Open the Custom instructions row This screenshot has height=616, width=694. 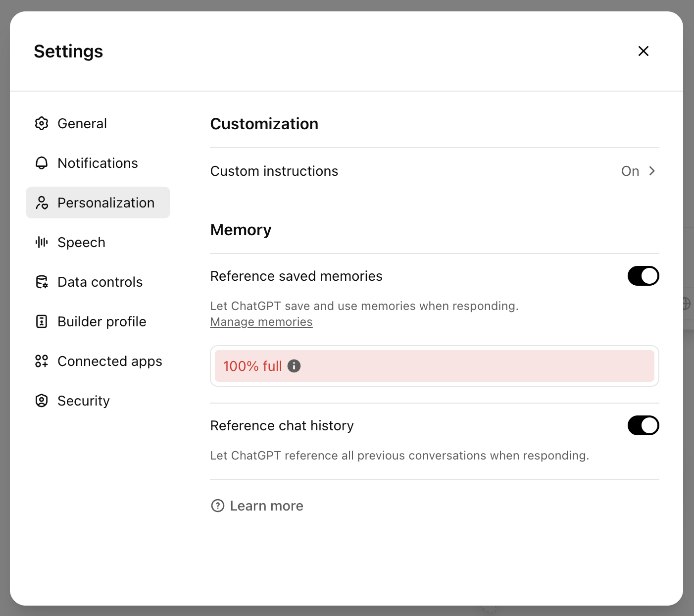(x=435, y=171)
